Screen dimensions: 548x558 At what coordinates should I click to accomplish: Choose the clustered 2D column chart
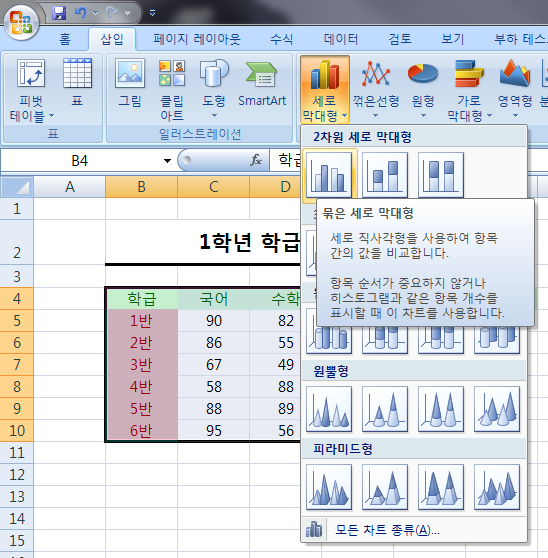click(x=329, y=175)
